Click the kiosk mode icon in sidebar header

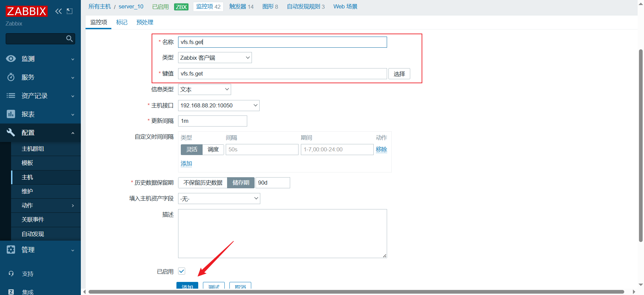pyautogui.click(x=69, y=11)
